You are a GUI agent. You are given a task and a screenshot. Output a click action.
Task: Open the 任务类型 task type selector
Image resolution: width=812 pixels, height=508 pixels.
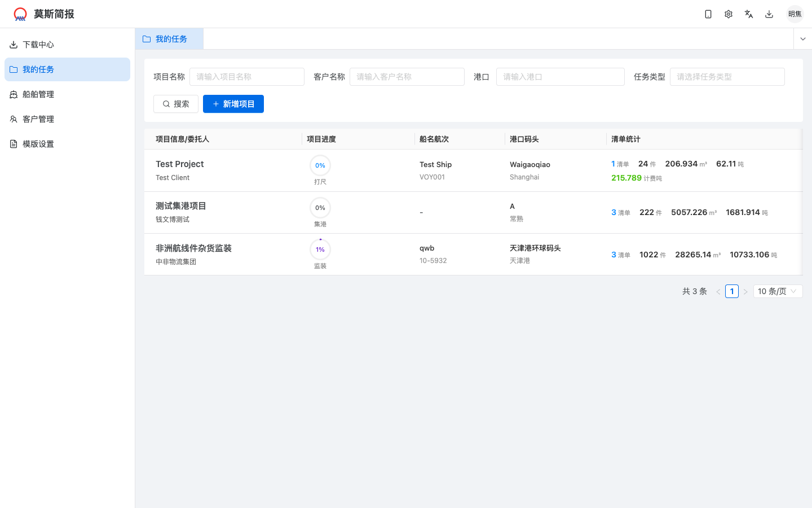[727, 76]
